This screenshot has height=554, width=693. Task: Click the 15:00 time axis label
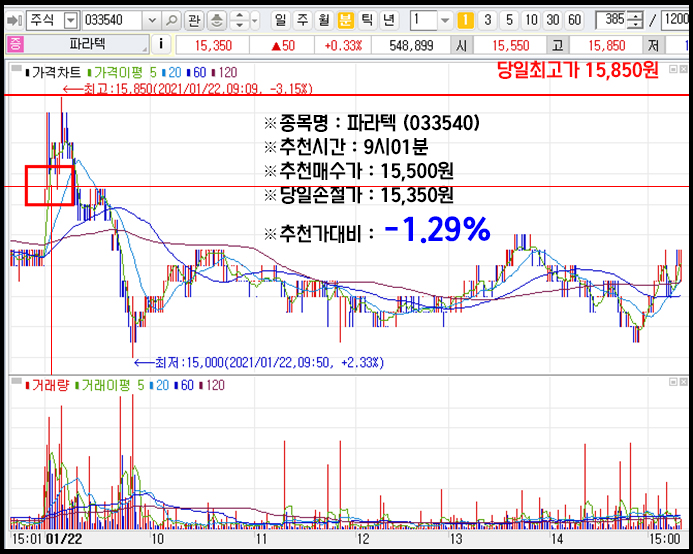(x=665, y=539)
